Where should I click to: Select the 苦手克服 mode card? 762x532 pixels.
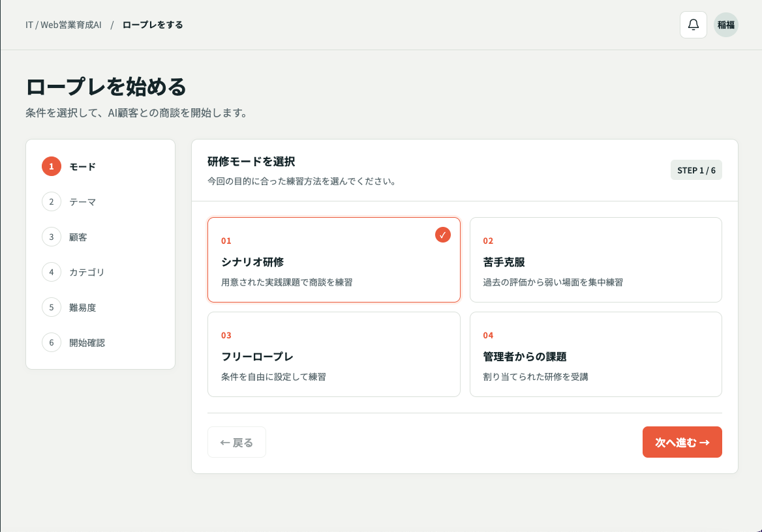point(596,260)
